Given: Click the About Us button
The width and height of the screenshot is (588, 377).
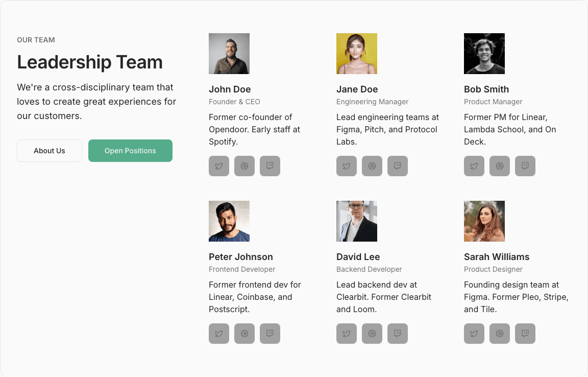Looking at the screenshot, I should [x=49, y=150].
